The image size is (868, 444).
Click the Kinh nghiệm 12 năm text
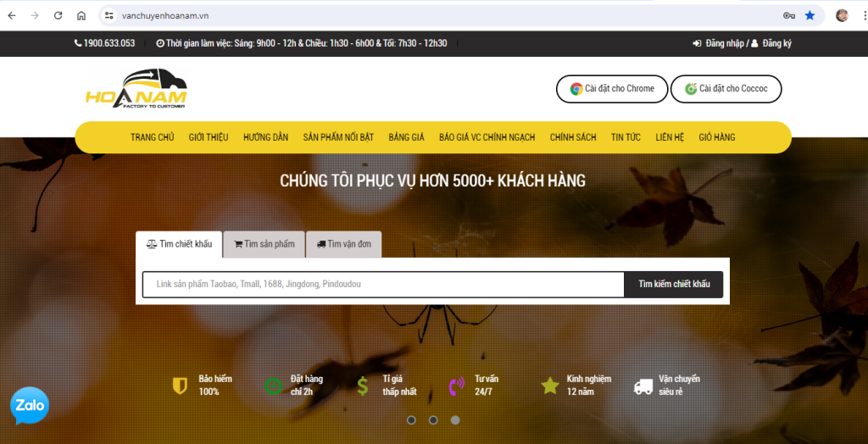pos(589,386)
